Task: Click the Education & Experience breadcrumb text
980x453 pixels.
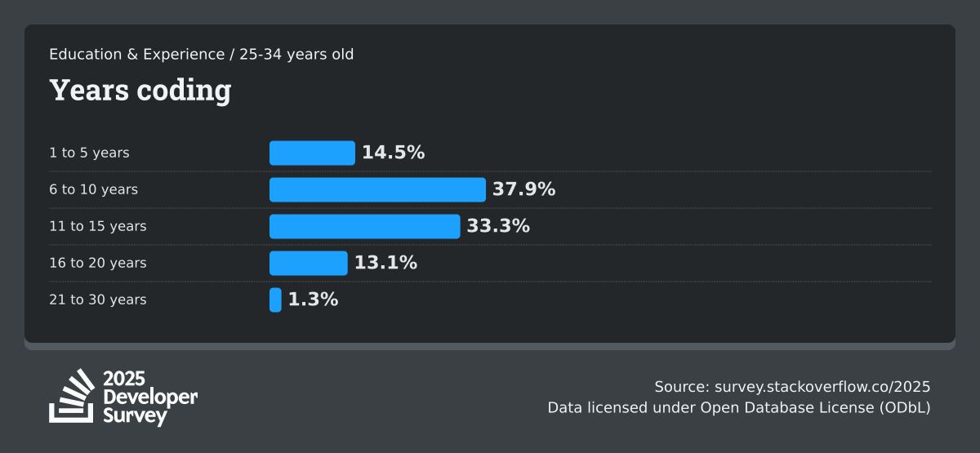Action: pyautogui.click(x=136, y=55)
